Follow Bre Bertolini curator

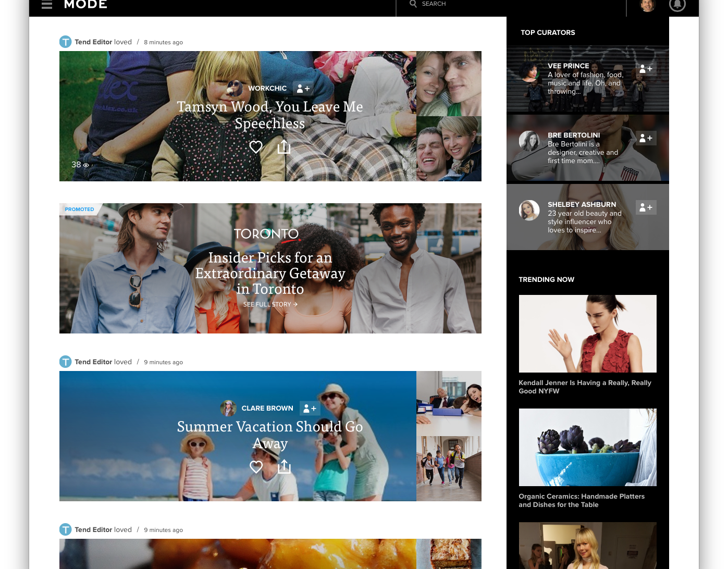(x=646, y=138)
